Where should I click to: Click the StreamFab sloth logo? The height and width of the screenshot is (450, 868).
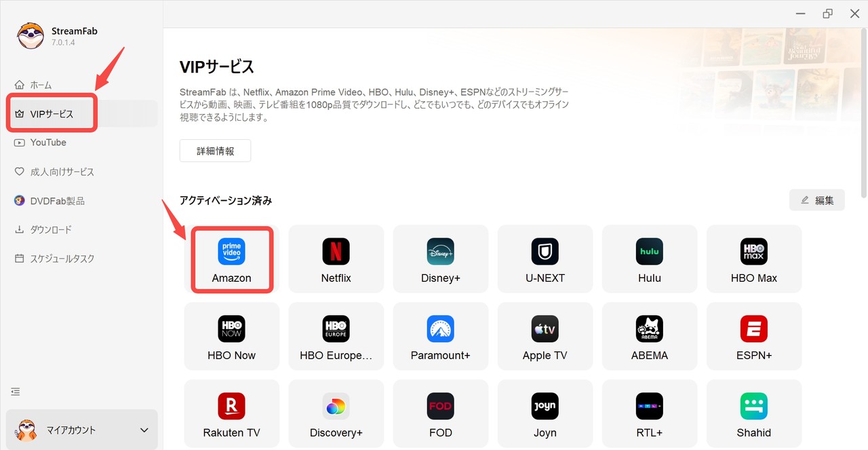tap(30, 35)
